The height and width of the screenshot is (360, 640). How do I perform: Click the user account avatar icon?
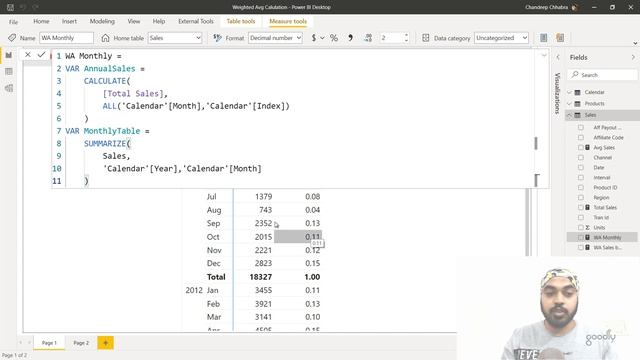pyautogui.click(x=575, y=7)
